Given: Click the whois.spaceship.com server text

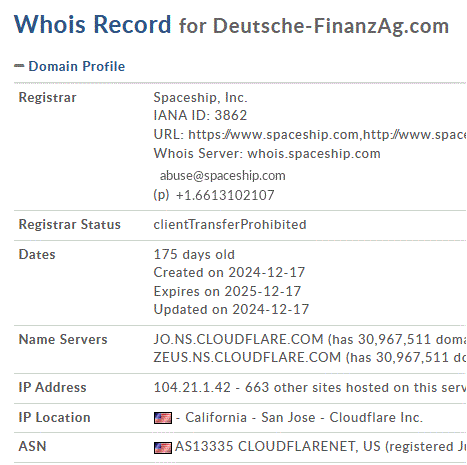Looking at the screenshot, I should 314,154.
